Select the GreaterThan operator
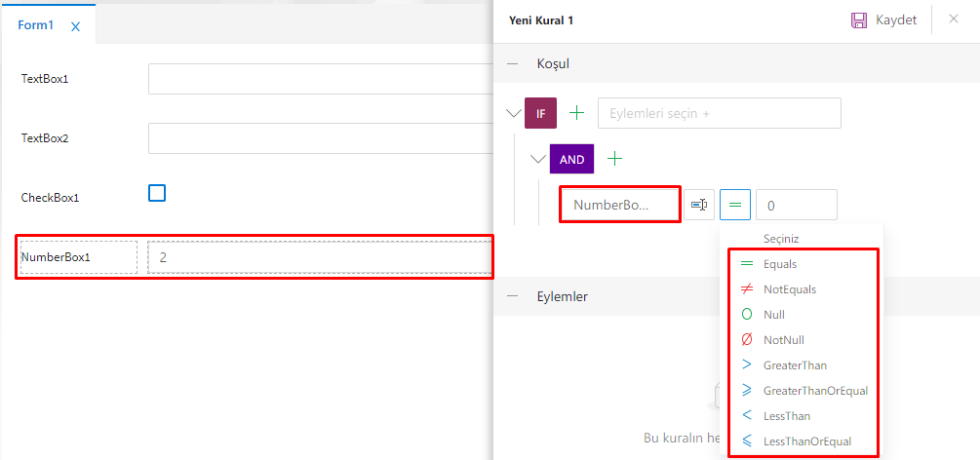Image resolution: width=980 pixels, height=460 pixels. point(795,365)
